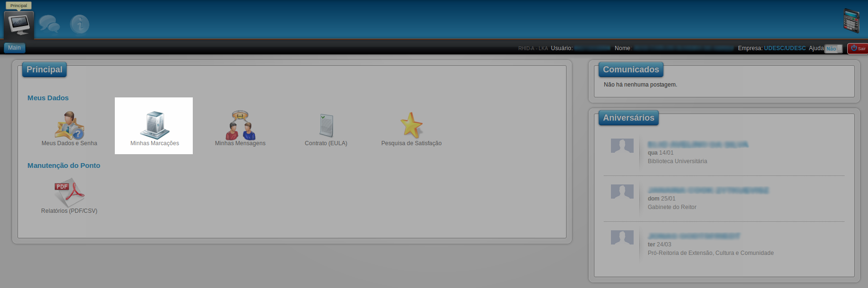Click the Manutenção do Ponto section heading
Screen dimensions: 868x288
click(64, 166)
